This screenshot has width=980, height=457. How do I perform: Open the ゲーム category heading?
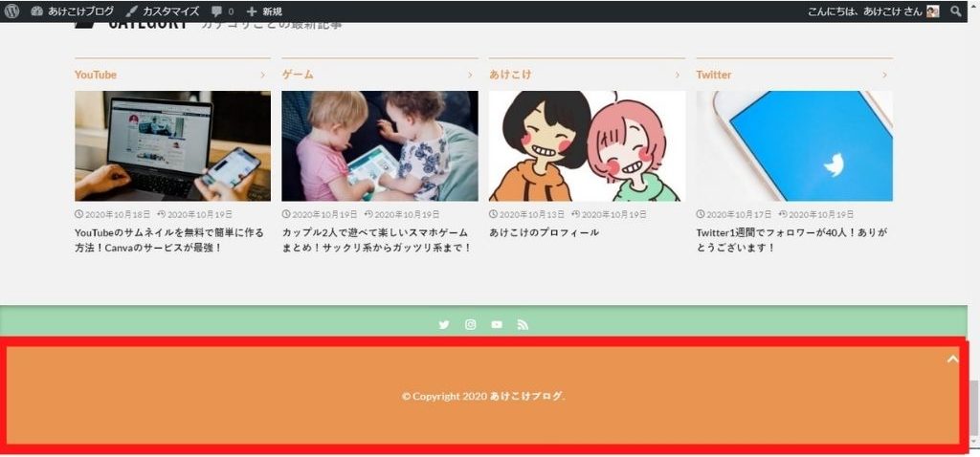298,75
